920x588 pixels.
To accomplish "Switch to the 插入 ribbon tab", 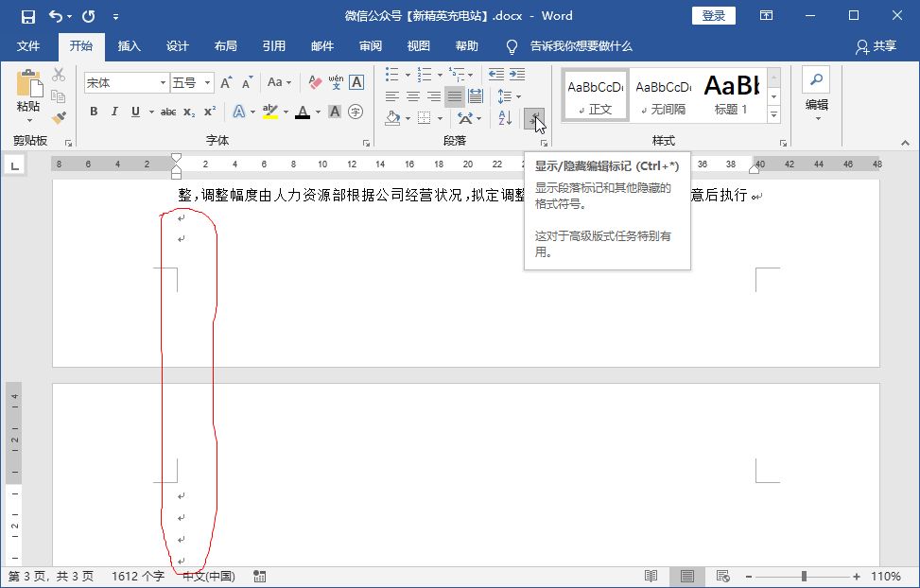I will pos(129,45).
